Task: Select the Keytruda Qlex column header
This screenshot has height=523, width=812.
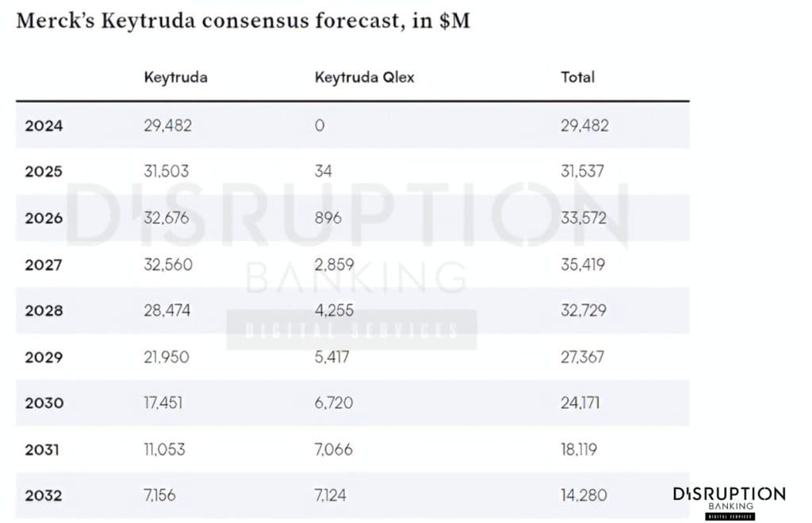Action: [x=364, y=78]
